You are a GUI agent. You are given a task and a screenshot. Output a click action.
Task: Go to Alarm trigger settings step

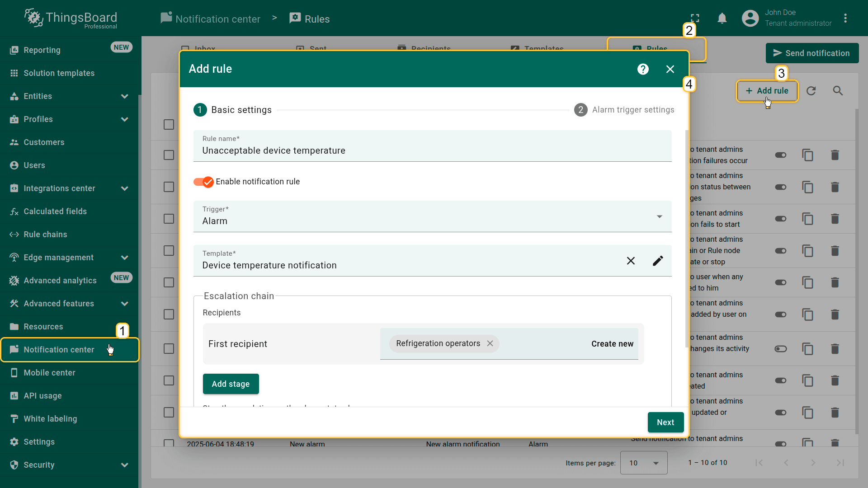click(624, 110)
